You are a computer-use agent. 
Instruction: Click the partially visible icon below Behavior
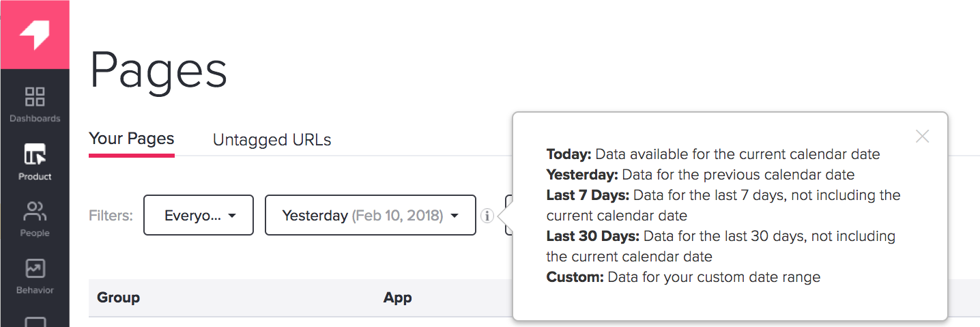[34, 322]
